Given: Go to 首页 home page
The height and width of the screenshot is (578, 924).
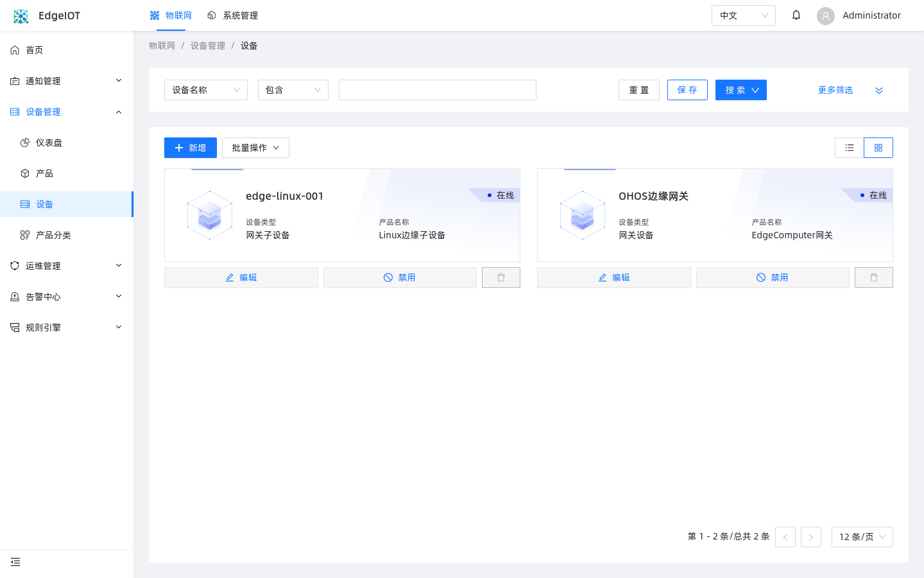Looking at the screenshot, I should tap(67, 50).
